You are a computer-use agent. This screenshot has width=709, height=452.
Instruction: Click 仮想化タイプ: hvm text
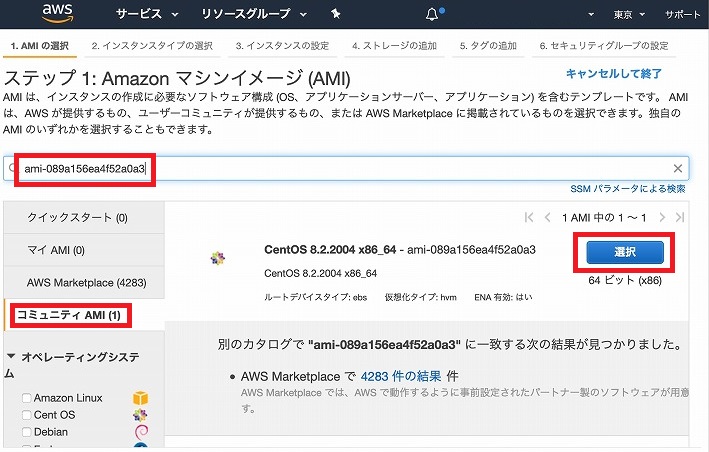pyautogui.click(x=421, y=297)
